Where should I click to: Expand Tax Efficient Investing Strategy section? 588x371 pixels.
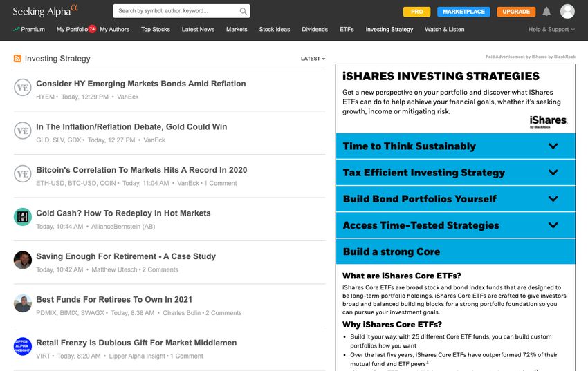tap(455, 173)
